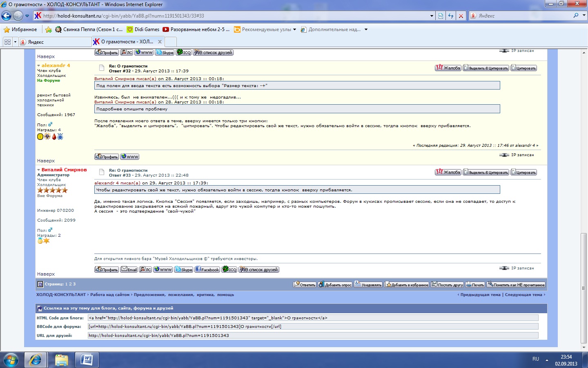Expand Рекомендуемые узлы favorites dropdown

(294, 29)
